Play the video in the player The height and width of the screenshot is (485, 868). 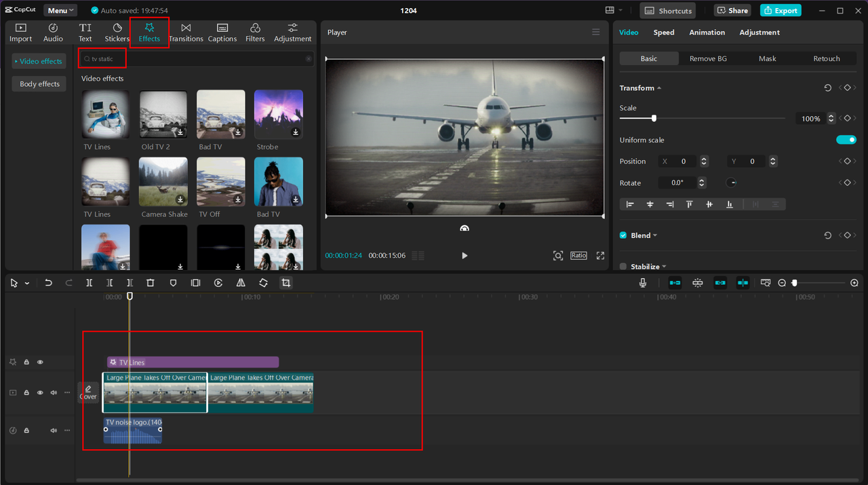point(465,256)
